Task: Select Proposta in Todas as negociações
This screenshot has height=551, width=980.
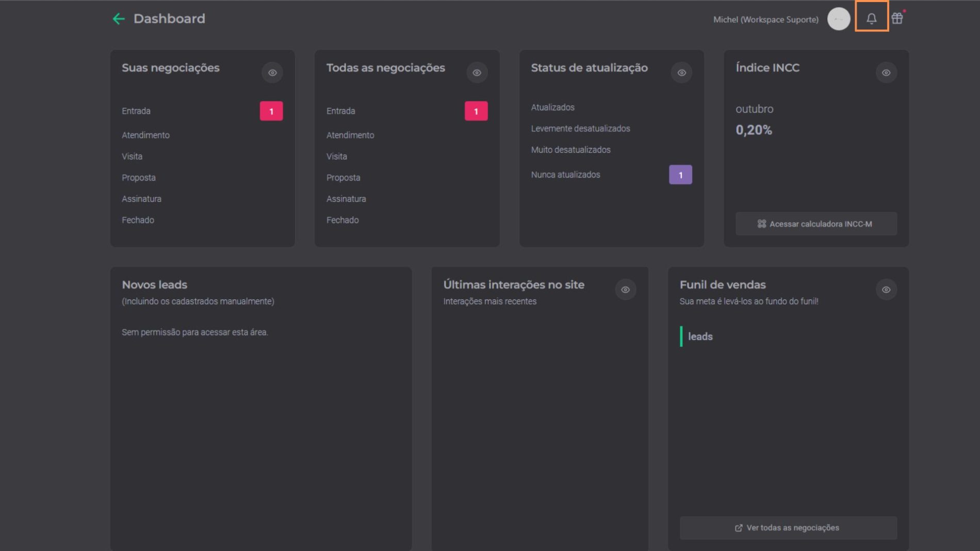Action: tap(344, 177)
